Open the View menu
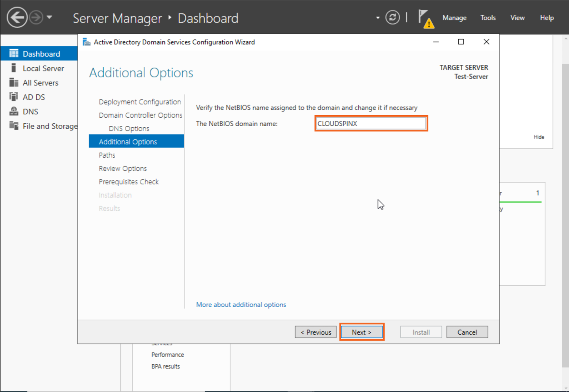 click(517, 17)
